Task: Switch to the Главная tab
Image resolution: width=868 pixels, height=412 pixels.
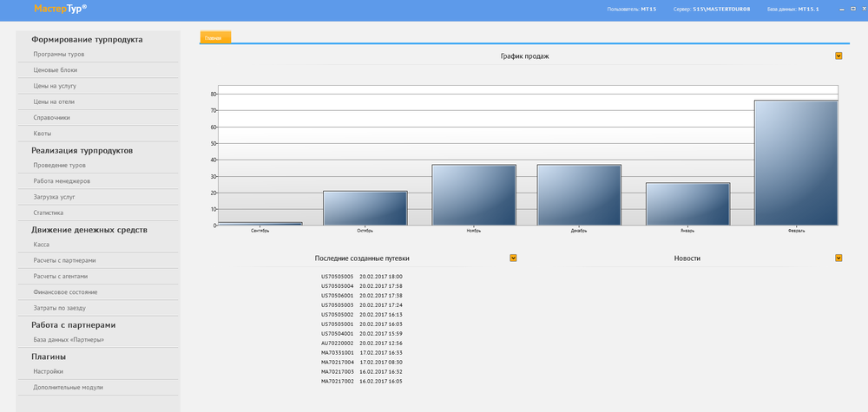Action: pos(214,37)
